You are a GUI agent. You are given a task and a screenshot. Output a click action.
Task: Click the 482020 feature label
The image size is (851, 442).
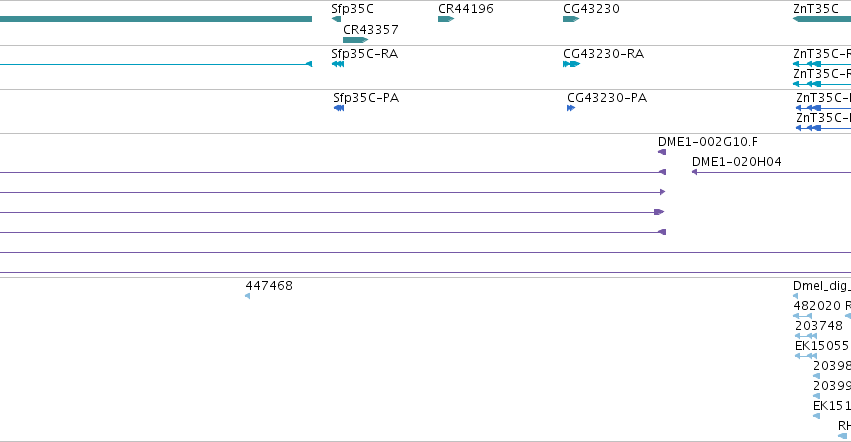click(x=817, y=306)
